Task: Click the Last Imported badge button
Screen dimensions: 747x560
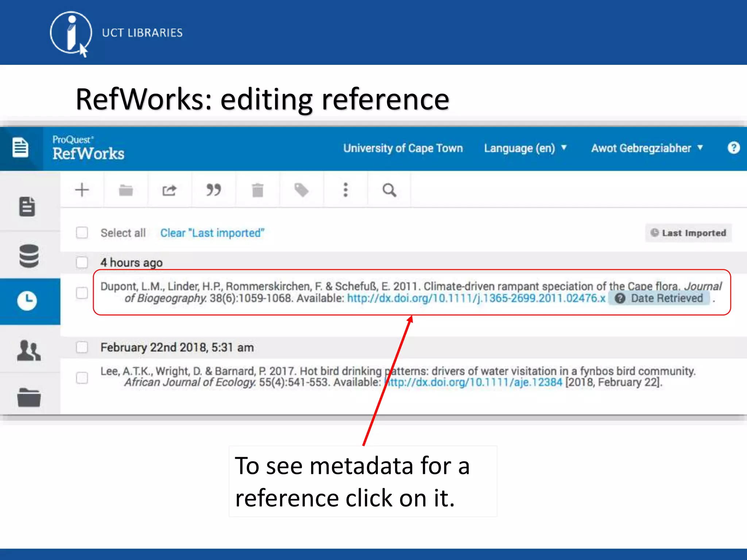Action: click(688, 233)
